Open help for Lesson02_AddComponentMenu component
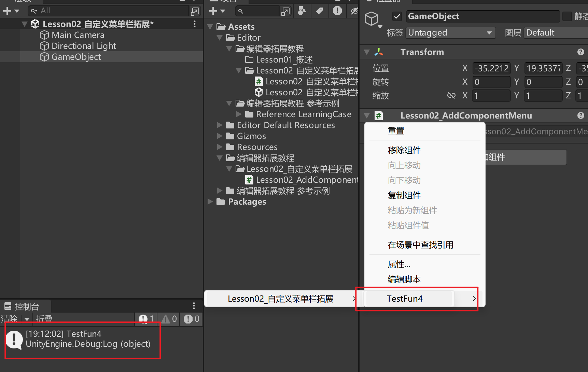Screen dimensions: 588x372 click(x=580, y=115)
